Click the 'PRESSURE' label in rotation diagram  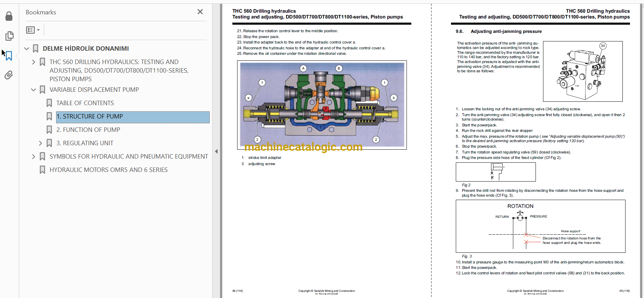539,216
